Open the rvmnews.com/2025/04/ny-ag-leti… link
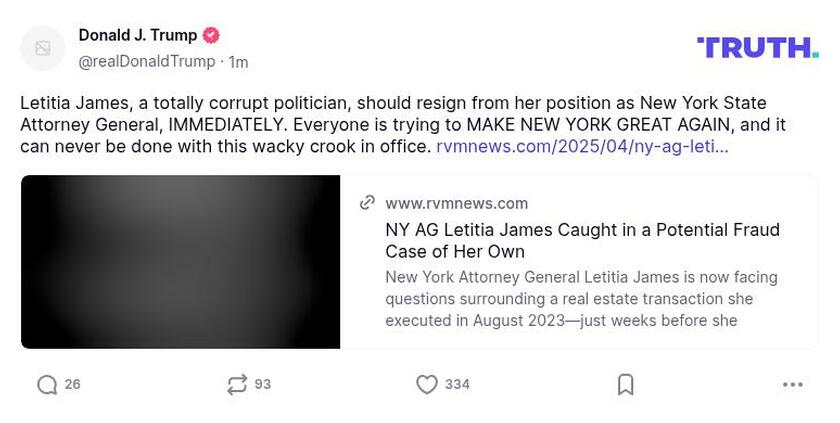Screen dimensions: 840x423 582,146
